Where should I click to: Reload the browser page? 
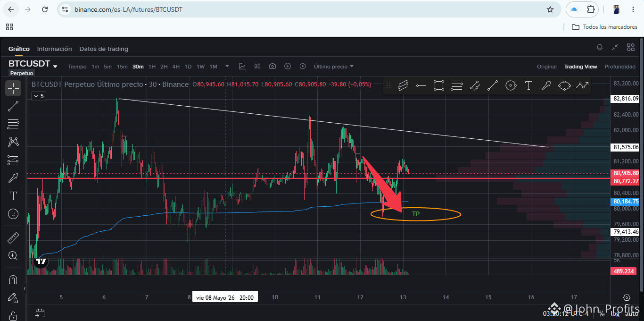point(45,9)
